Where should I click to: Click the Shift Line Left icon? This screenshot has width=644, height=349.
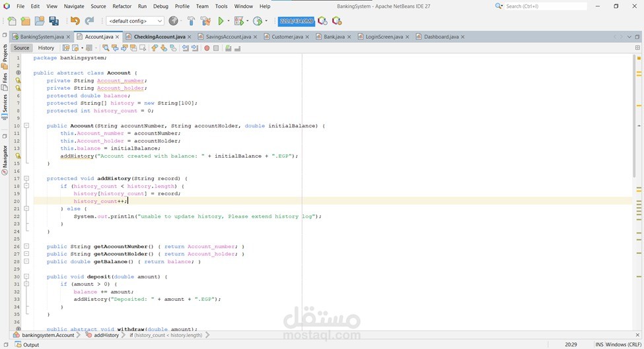point(185,48)
